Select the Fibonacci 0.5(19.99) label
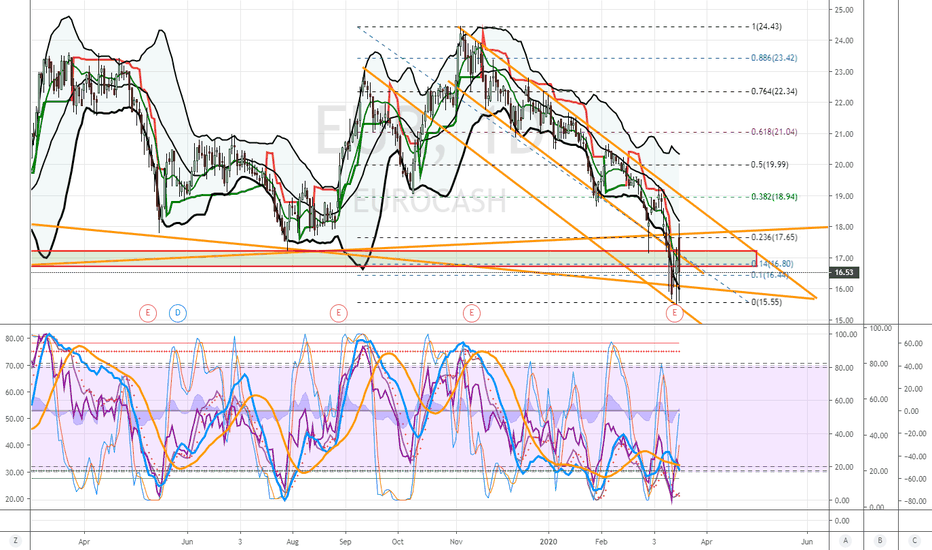The image size is (932, 550). tap(770, 165)
